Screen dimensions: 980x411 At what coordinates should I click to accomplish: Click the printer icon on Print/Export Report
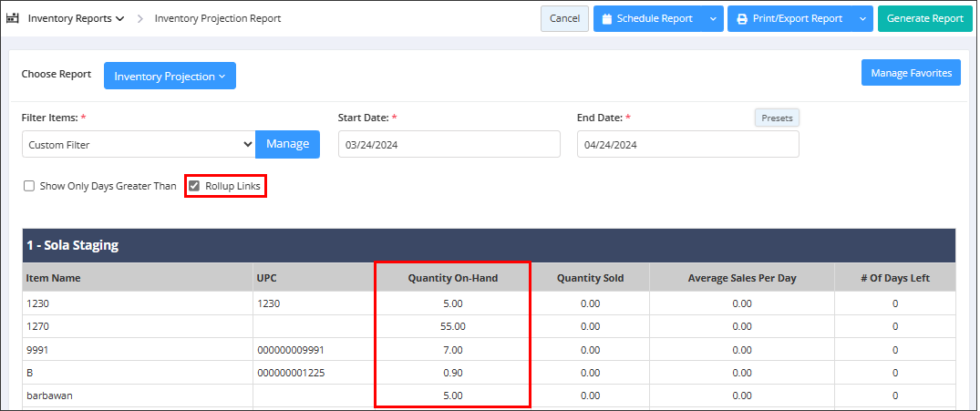(742, 19)
